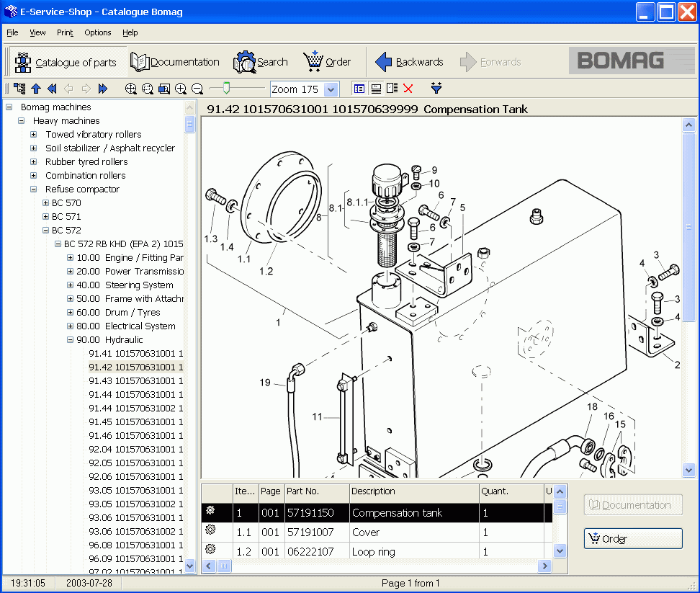Open the Documentation section in main toolbar
The height and width of the screenshot is (593, 700).
click(174, 62)
